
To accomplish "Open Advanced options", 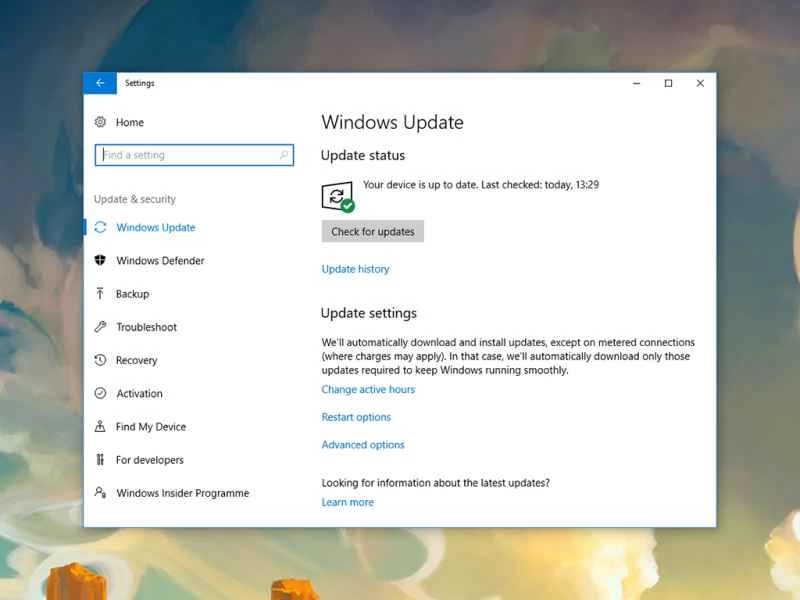I will tap(363, 444).
